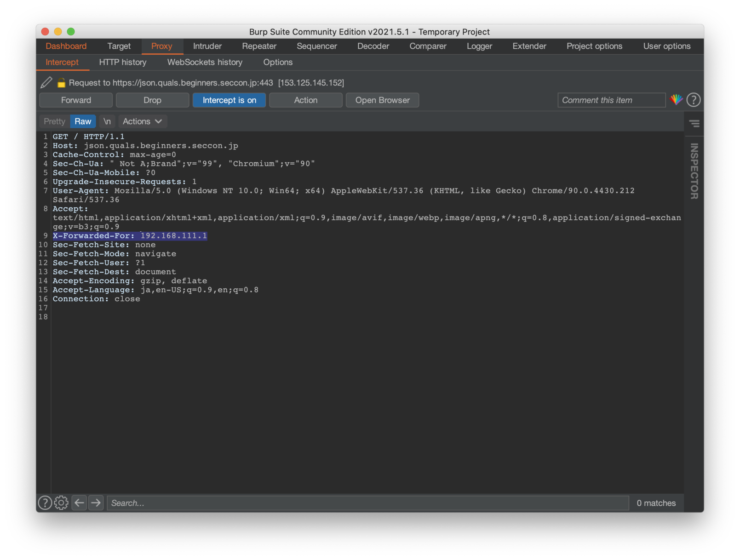The width and height of the screenshot is (740, 560).
Task: Click the Sec-Fetch-Site: none line
Action: pos(104,245)
